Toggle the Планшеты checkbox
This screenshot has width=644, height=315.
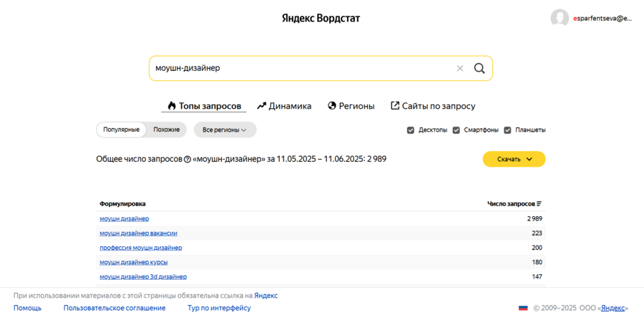507,130
